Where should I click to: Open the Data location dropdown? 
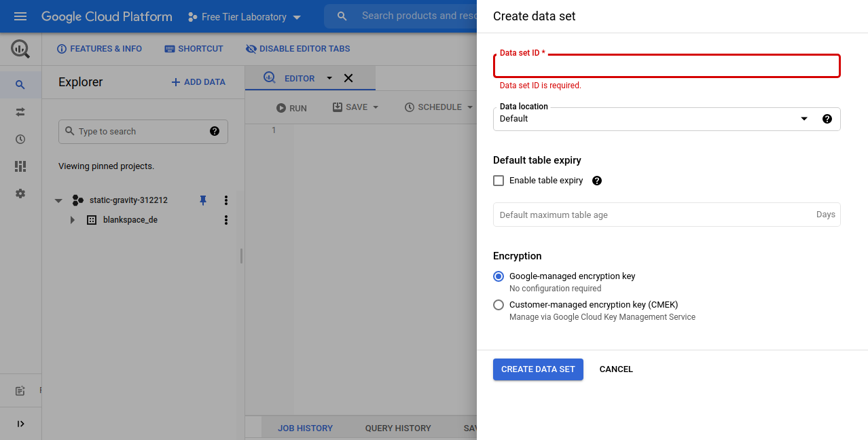coord(666,119)
